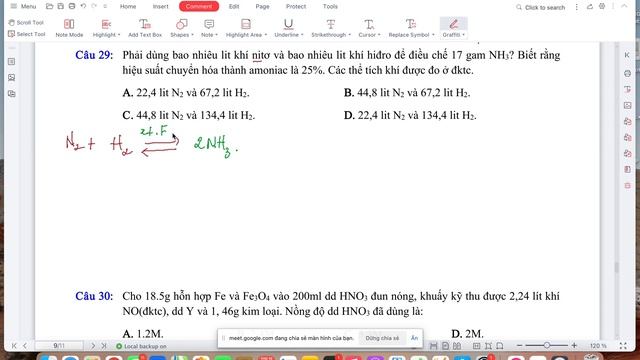This screenshot has height=360, width=640.
Task: Select the Shapes tool icon
Action: tap(181, 24)
